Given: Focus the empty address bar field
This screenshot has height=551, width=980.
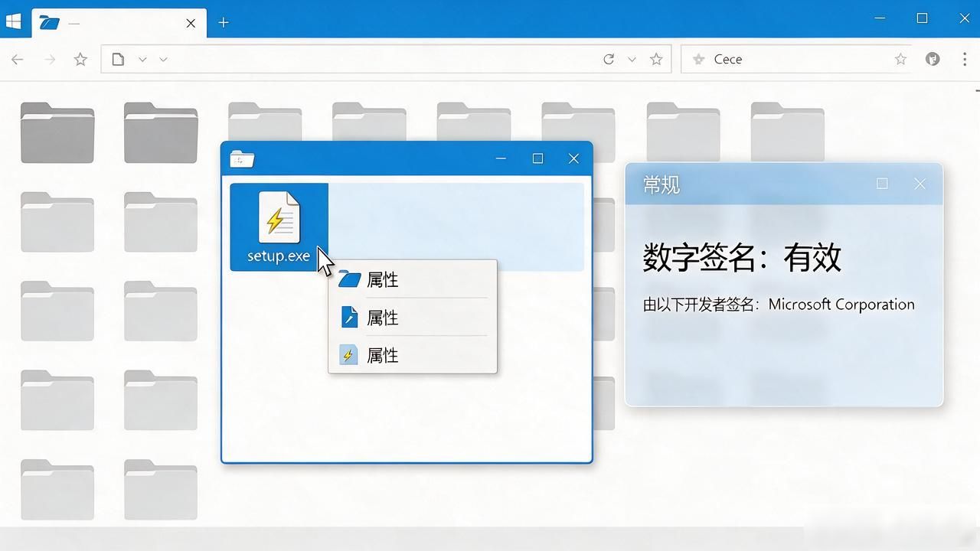Looking at the screenshot, I should 386,59.
